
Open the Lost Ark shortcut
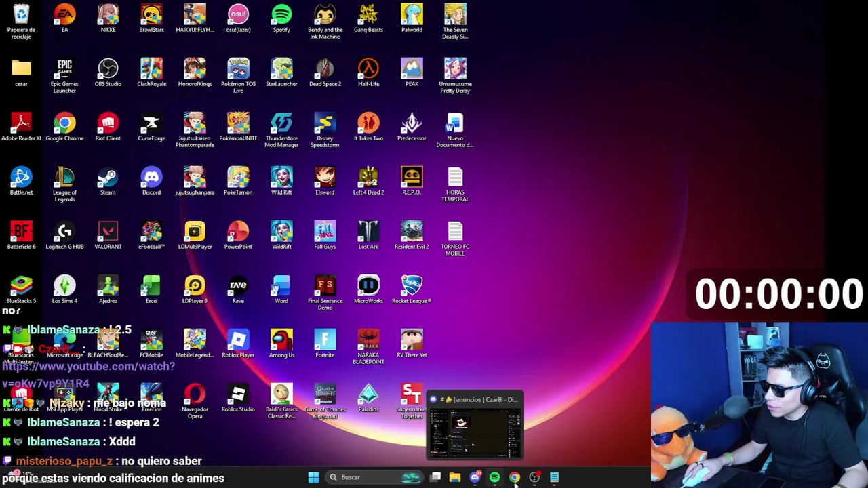tap(368, 235)
